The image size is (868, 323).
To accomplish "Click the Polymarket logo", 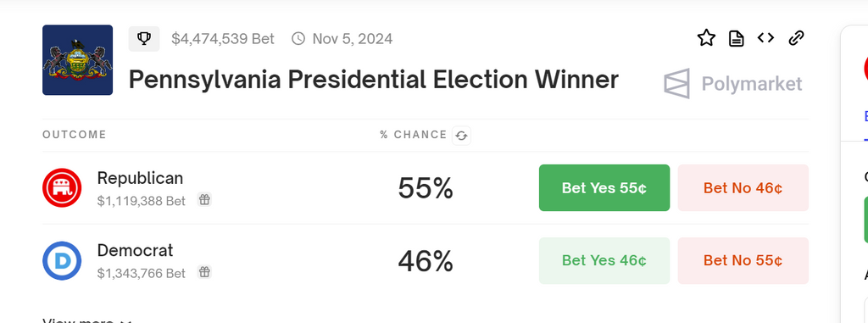I will tap(733, 84).
